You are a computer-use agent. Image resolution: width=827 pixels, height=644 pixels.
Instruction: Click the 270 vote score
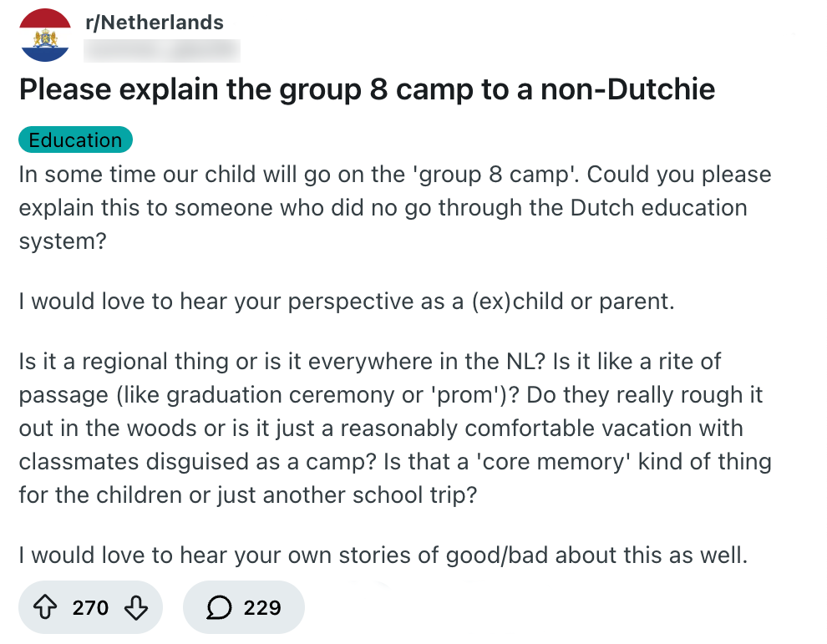click(90, 607)
